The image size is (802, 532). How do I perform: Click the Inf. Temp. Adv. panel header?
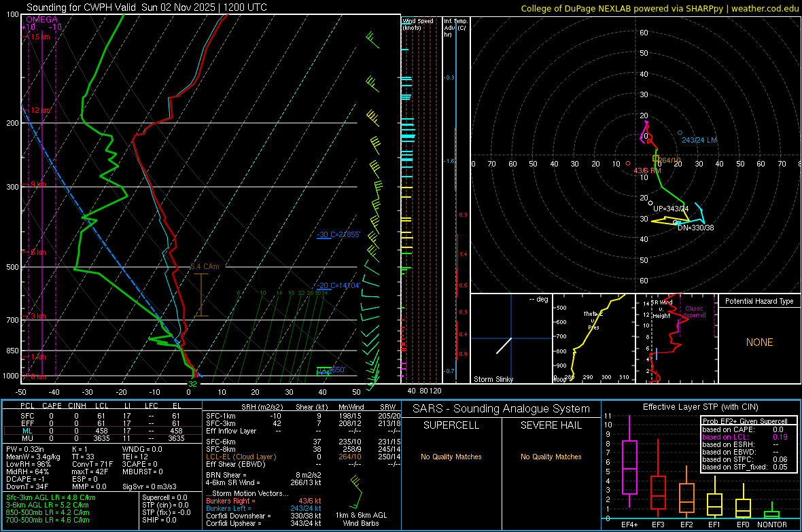coord(455,28)
